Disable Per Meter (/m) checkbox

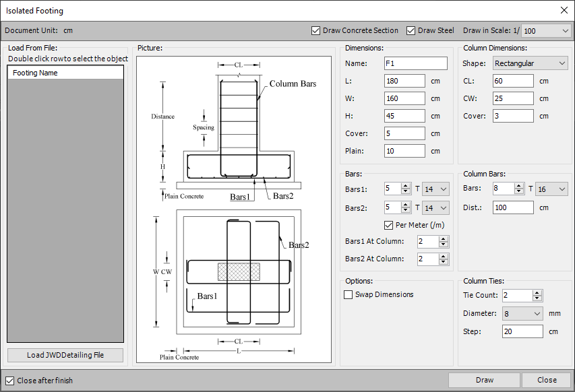(388, 225)
